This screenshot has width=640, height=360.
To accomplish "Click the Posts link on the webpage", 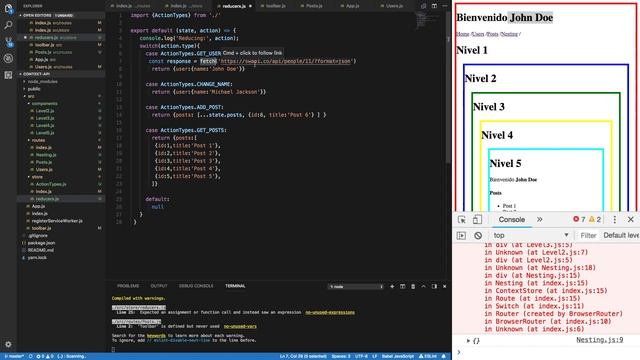I will click(493, 34).
